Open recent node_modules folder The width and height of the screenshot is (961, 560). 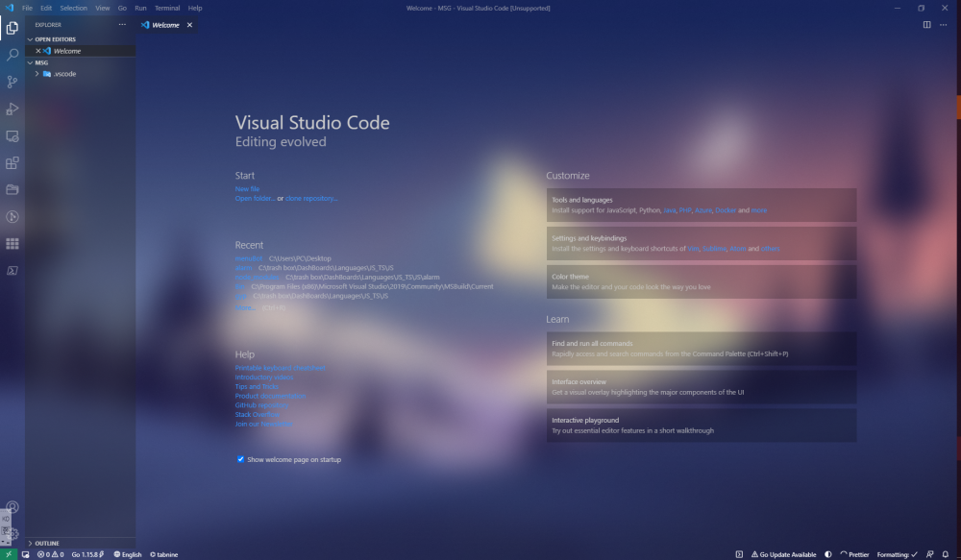tap(257, 277)
